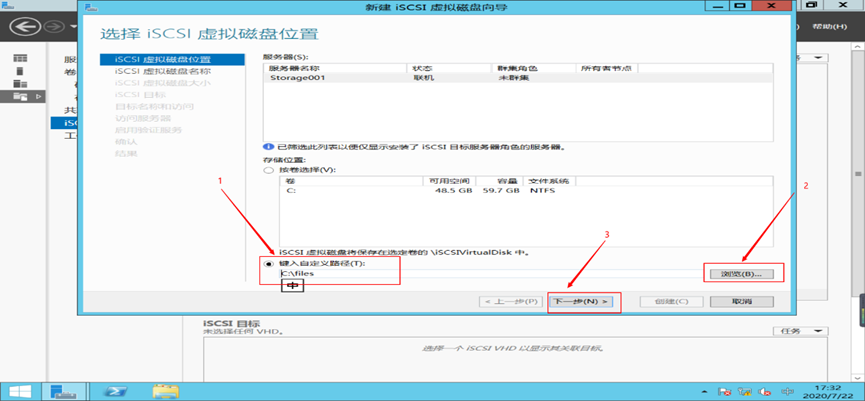Select the C: volume row
Image resolution: width=865 pixels, height=401 pixels.
(x=526, y=190)
